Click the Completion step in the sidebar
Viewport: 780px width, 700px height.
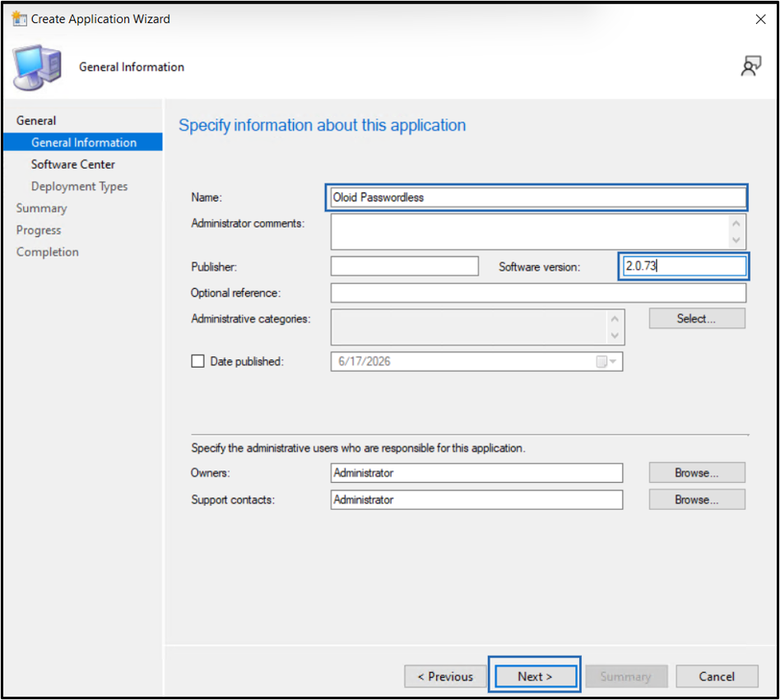48,252
